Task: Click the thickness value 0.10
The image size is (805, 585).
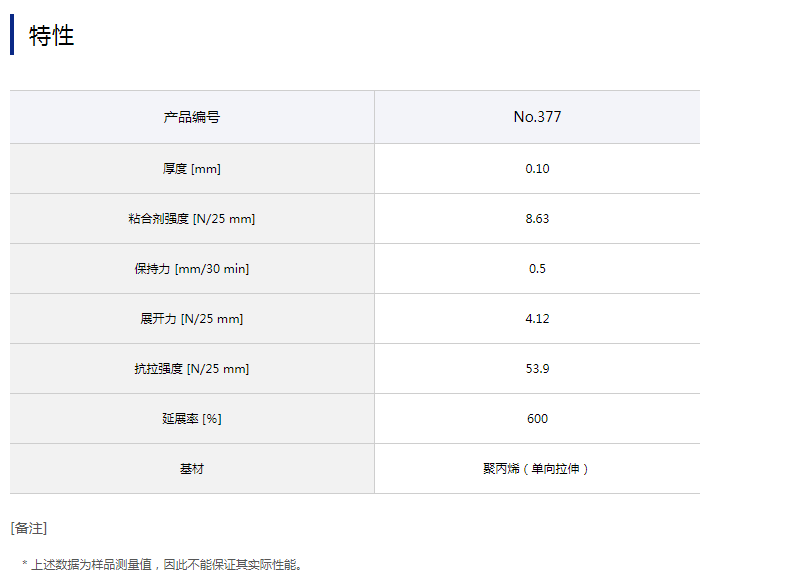Action: click(x=537, y=169)
